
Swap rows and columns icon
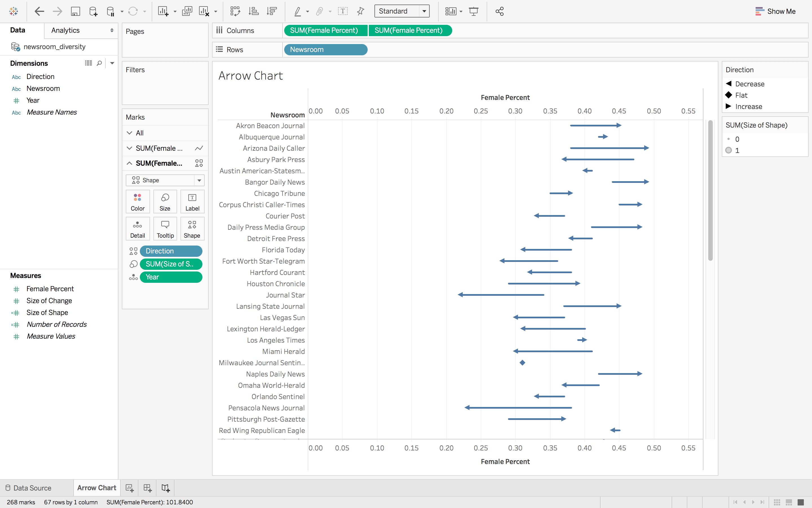[235, 11]
